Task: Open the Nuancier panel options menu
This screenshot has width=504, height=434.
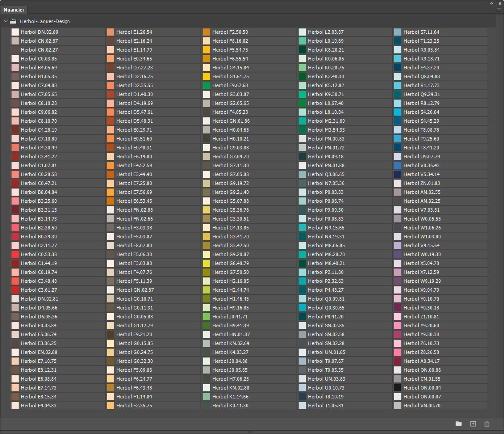Action: pyautogui.click(x=499, y=9)
